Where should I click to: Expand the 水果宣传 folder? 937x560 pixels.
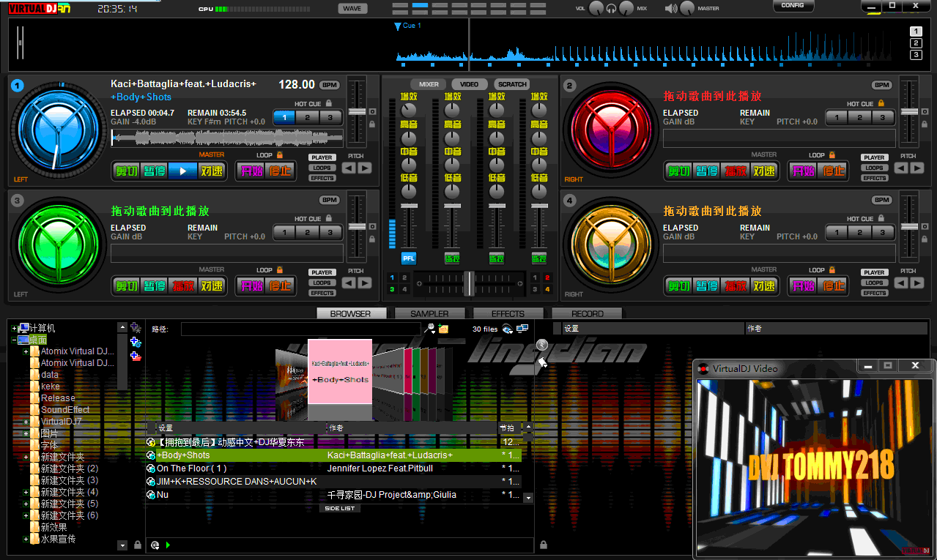click(26, 540)
